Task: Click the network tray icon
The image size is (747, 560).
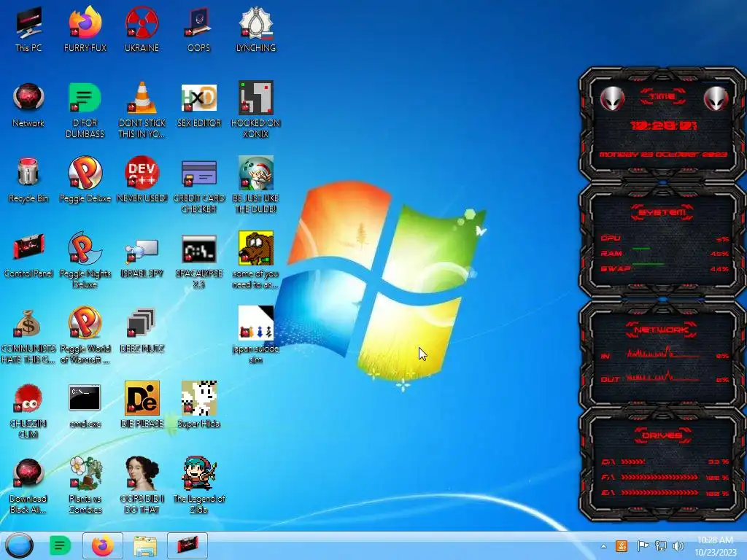Action: click(x=661, y=546)
